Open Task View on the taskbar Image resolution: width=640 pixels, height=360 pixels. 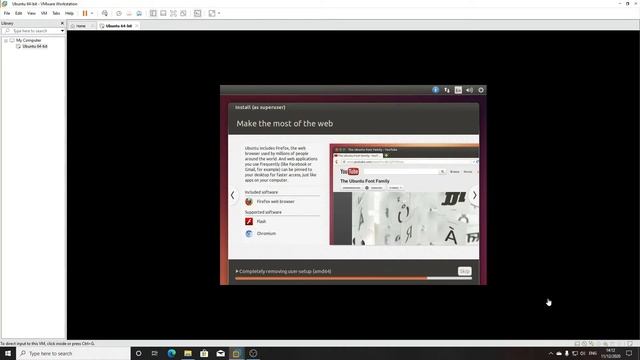[155, 353]
